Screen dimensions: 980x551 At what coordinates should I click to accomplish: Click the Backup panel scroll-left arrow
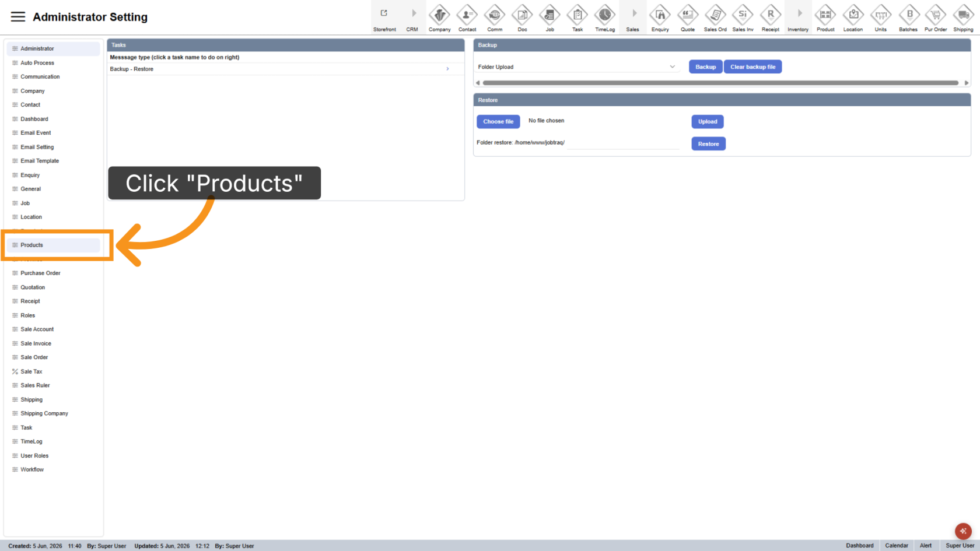click(478, 83)
